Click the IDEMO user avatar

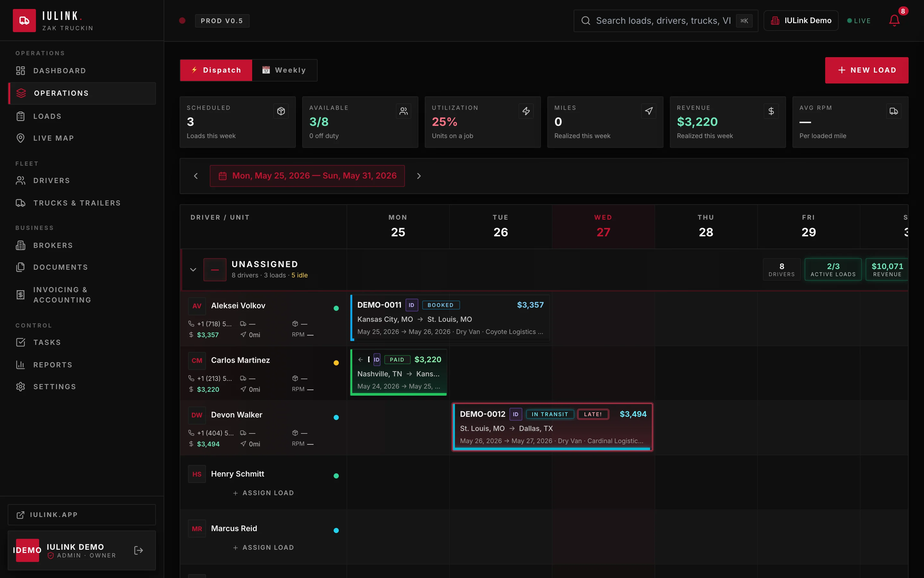pyautogui.click(x=28, y=550)
